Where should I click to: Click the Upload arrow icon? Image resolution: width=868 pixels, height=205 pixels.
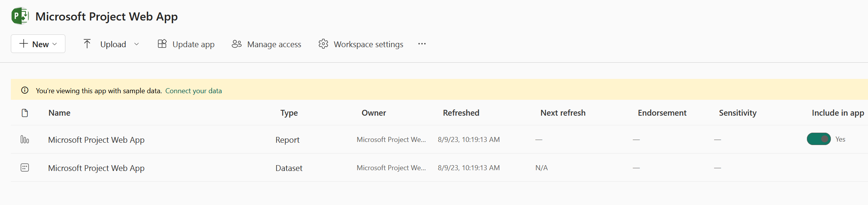(x=87, y=44)
